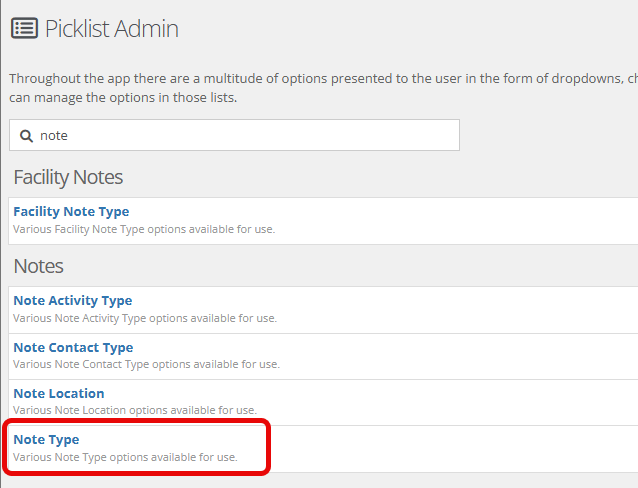Click the search magnifier icon
The height and width of the screenshot is (488, 638).
tap(26, 135)
